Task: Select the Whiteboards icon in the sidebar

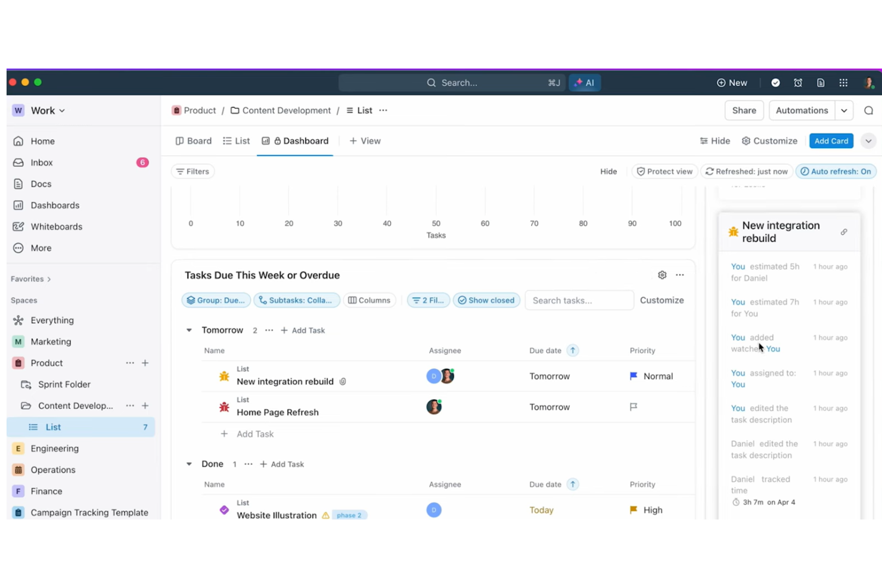Action: 18,226
